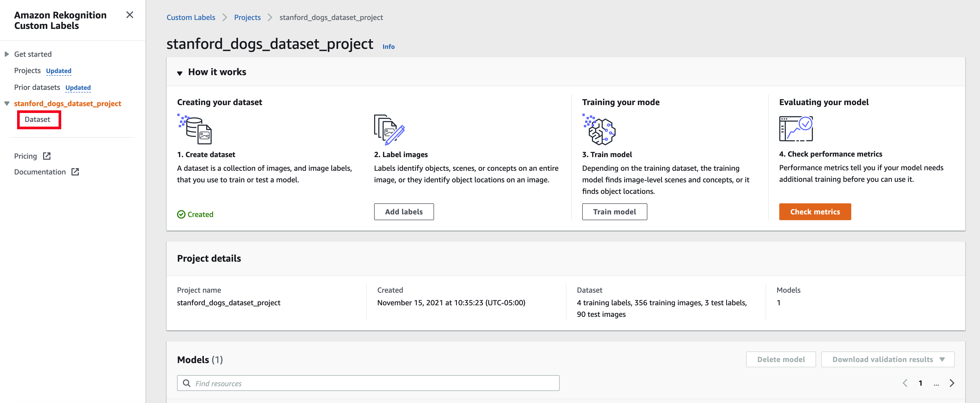
Task: Close the Custom Labels sidebar panel
Action: coord(130,15)
